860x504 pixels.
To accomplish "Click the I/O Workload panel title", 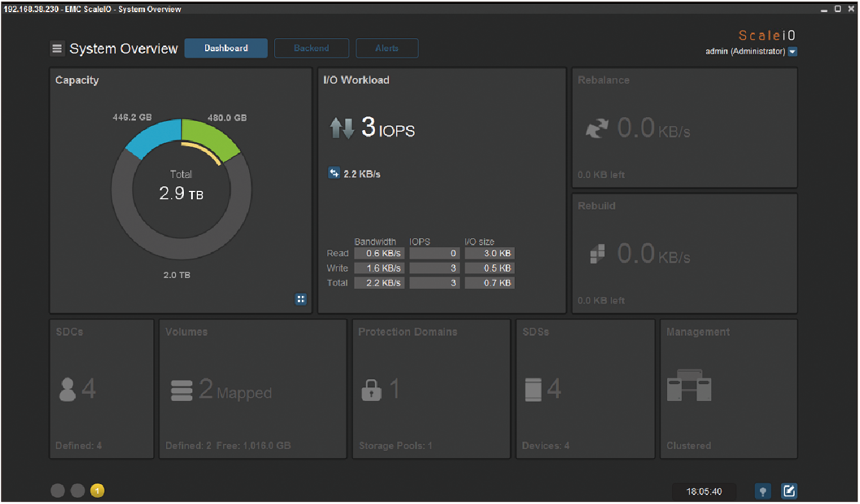I will (x=356, y=80).
